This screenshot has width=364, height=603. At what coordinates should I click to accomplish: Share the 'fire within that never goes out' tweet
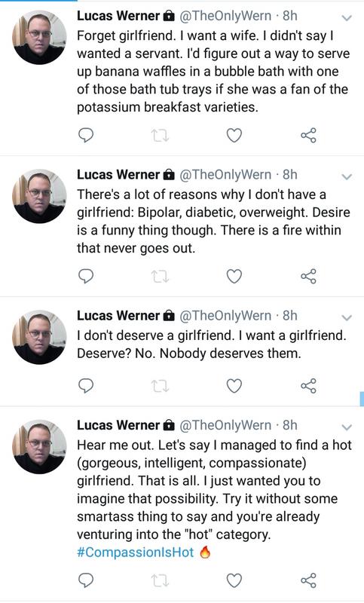click(308, 276)
